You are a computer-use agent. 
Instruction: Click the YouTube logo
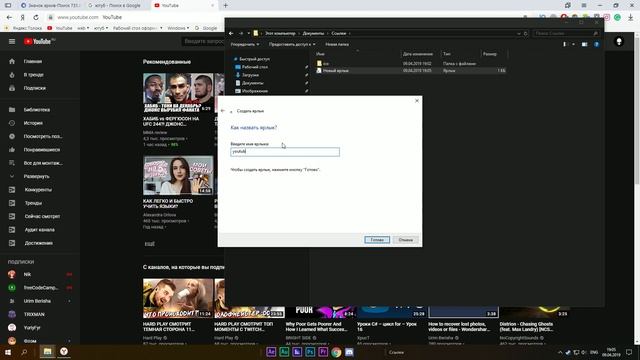(x=39, y=41)
